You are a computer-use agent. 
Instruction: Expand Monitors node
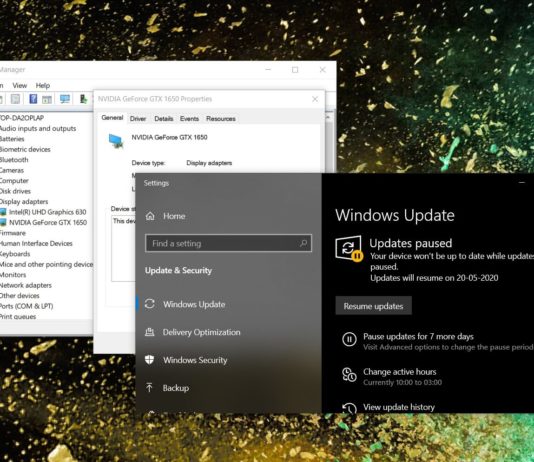click(13, 275)
